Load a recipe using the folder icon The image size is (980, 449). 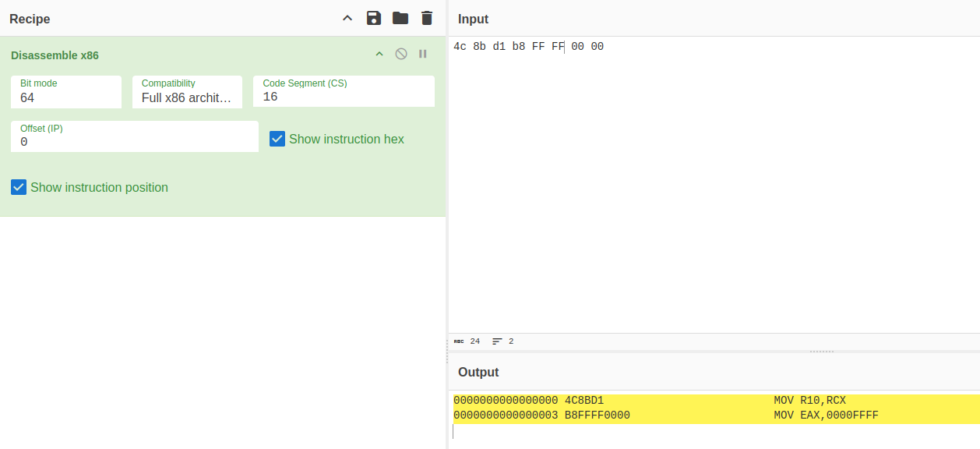(400, 18)
